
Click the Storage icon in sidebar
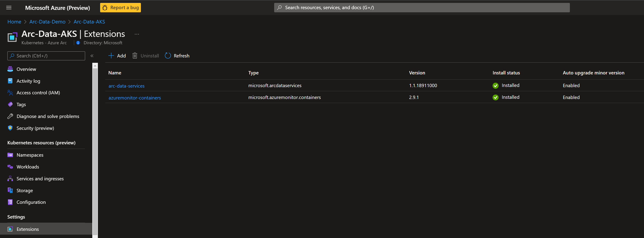10,190
